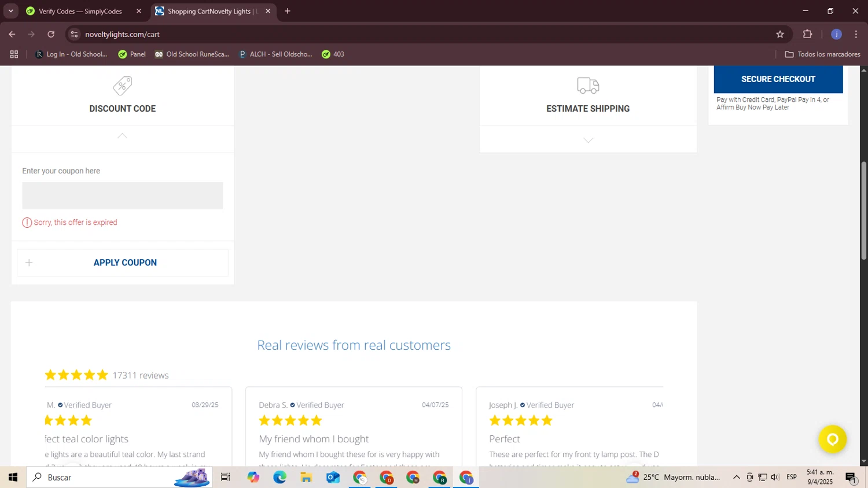This screenshot has height=488, width=868.
Task: Open Task View in the taskbar
Action: 226,478
